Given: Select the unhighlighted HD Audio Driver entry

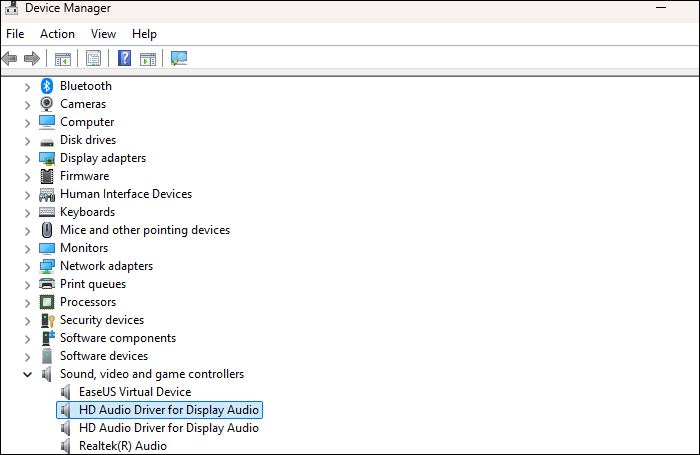Looking at the screenshot, I should tap(169, 428).
